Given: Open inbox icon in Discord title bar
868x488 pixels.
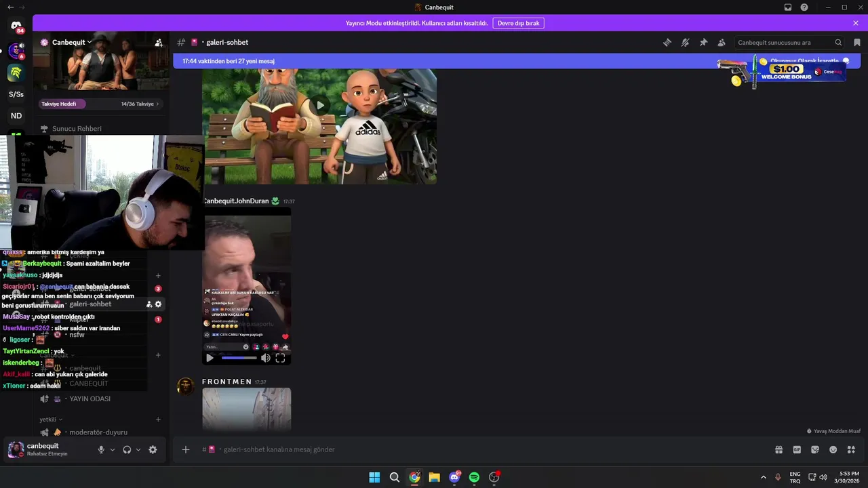Looking at the screenshot, I should tap(788, 7).
